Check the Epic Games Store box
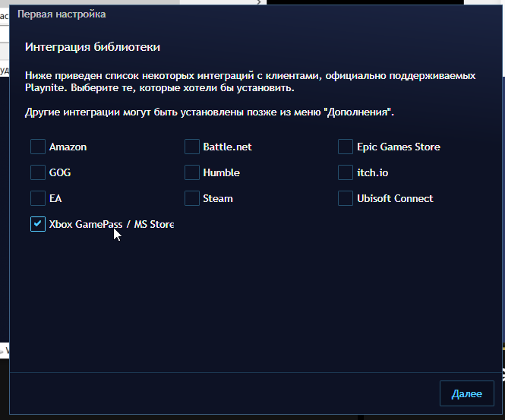The height and width of the screenshot is (420, 505). click(346, 147)
